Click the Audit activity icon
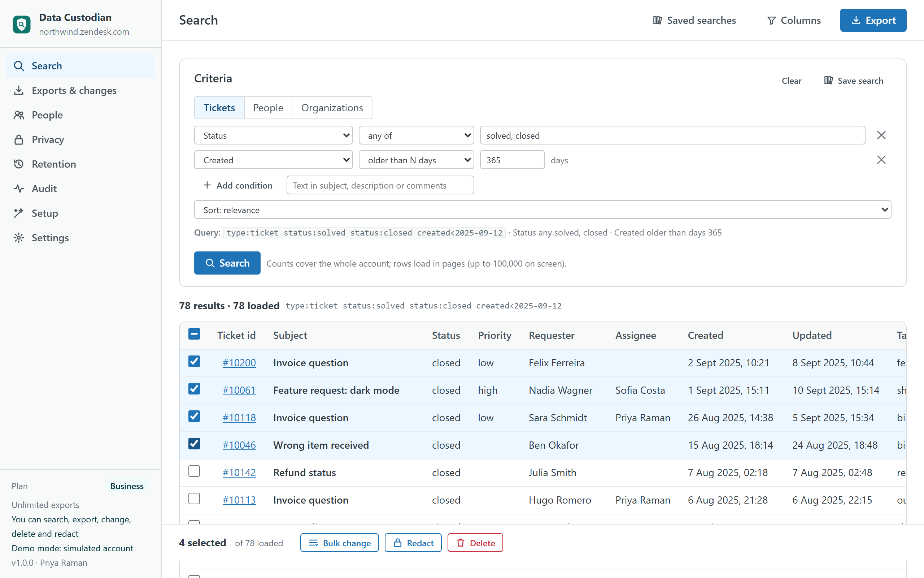 point(19,189)
